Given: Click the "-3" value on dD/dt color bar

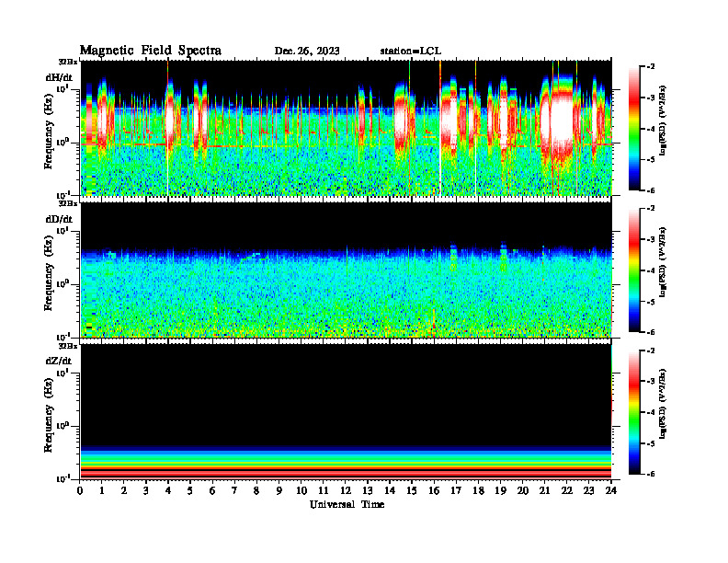Looking at the screenshot, I should [651, 240].
